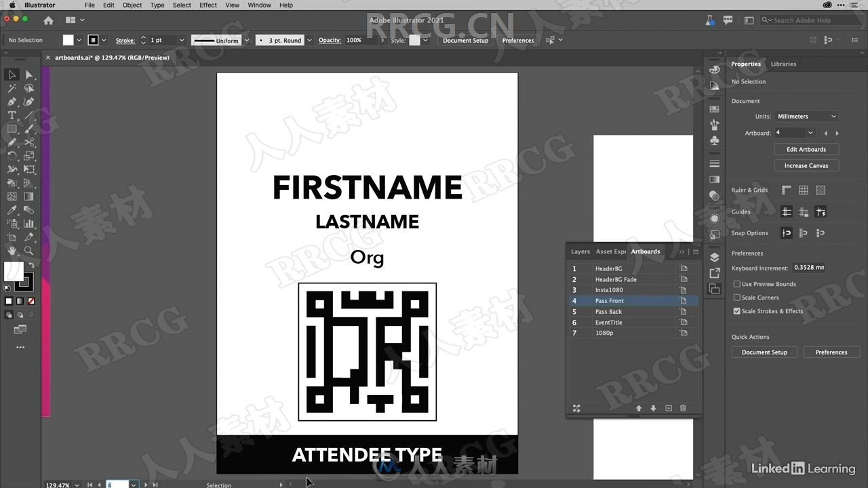Image resolution: width=868 pixels, height=488 pixels.
Task: Select the Gradient tool in the toolbox
Action: (x=29, y=197)
